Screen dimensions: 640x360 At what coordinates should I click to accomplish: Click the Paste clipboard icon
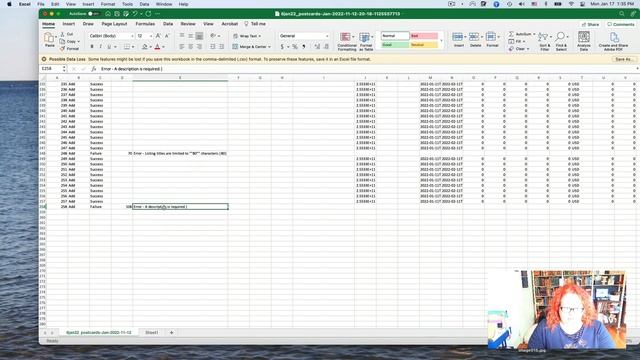[x=49, y=38]
